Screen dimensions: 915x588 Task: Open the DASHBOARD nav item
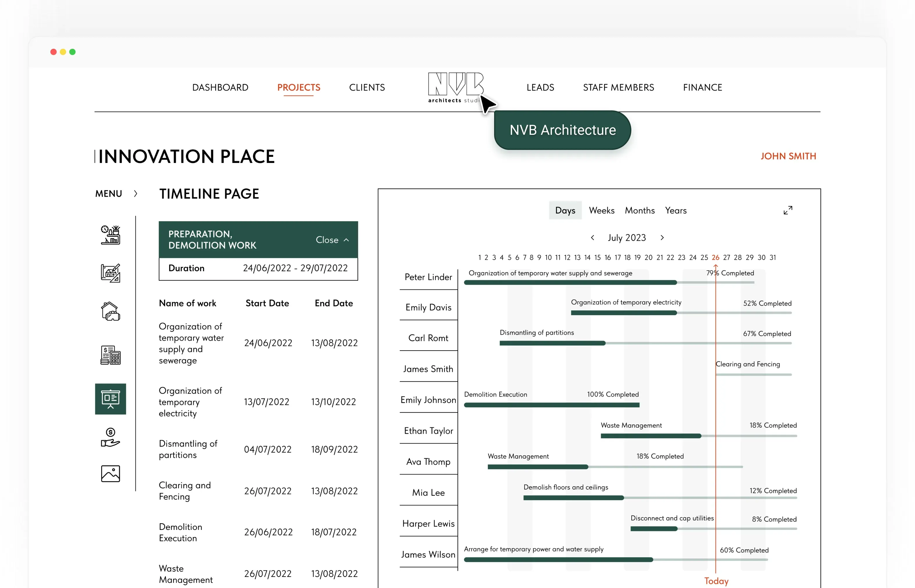pyautogui.click(x=220, y=87)
